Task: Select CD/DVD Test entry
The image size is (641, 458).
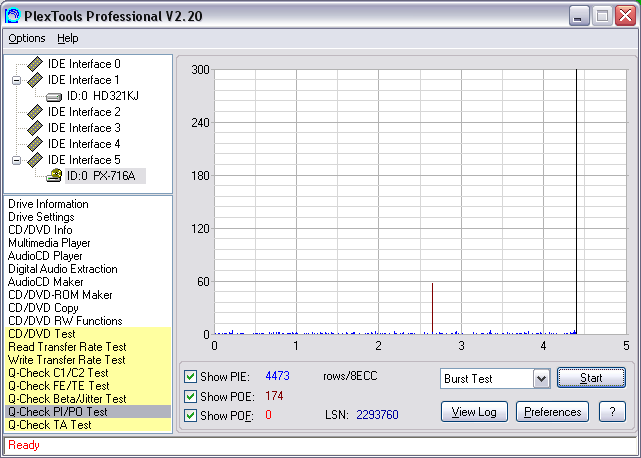Action: pyautogui.click(x=88, y=334)
